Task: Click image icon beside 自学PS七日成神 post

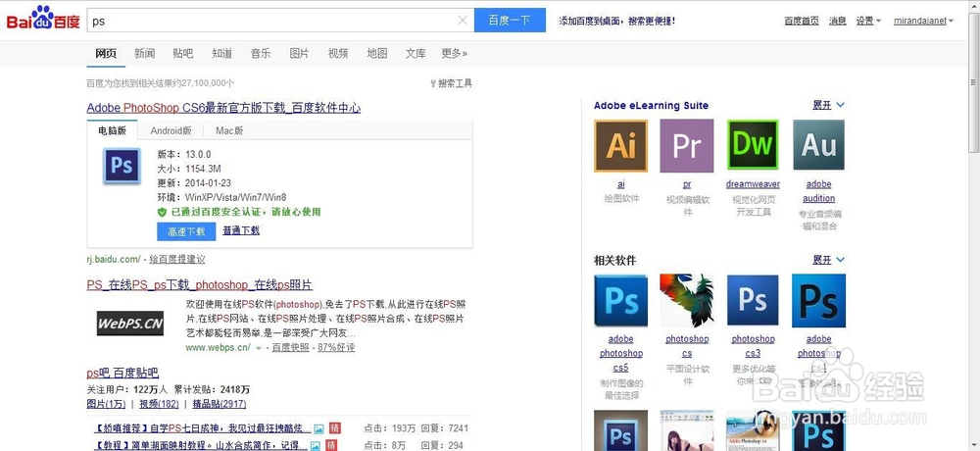Action: pos(318,429)
